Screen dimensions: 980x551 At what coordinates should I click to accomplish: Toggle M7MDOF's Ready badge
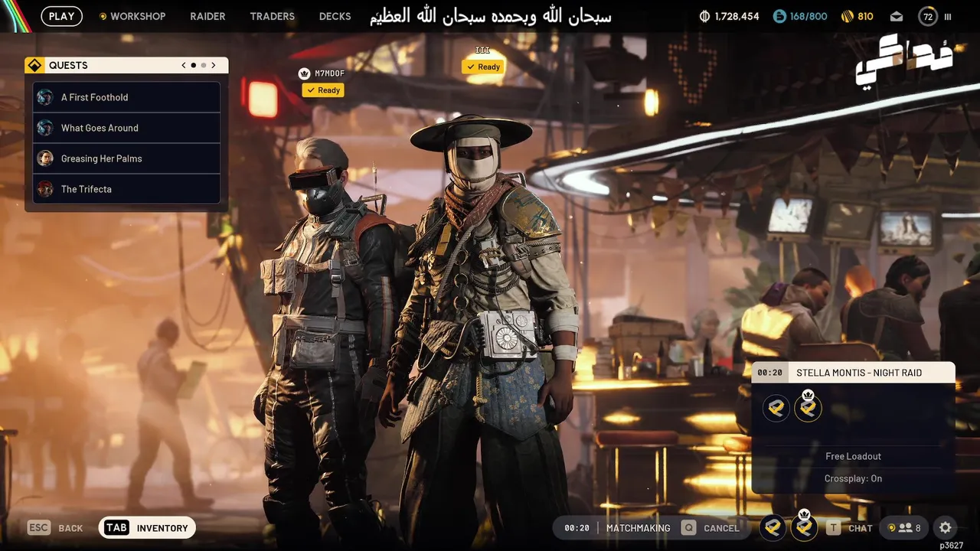pos(323,90)
